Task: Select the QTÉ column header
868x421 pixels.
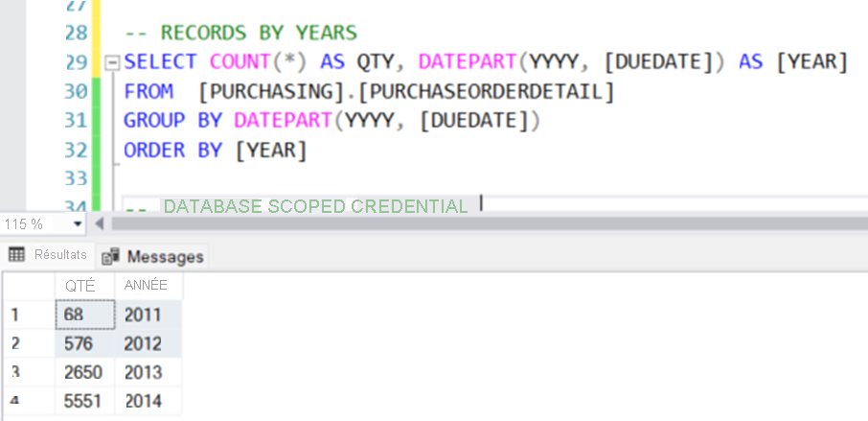Action: pos(85,286)
